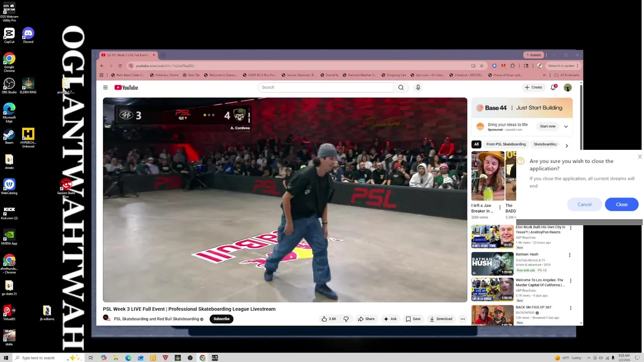This screenshot has width=644, height=362.
Task: Click Chrome address bar URL
Action: click(x=165, y=66)
